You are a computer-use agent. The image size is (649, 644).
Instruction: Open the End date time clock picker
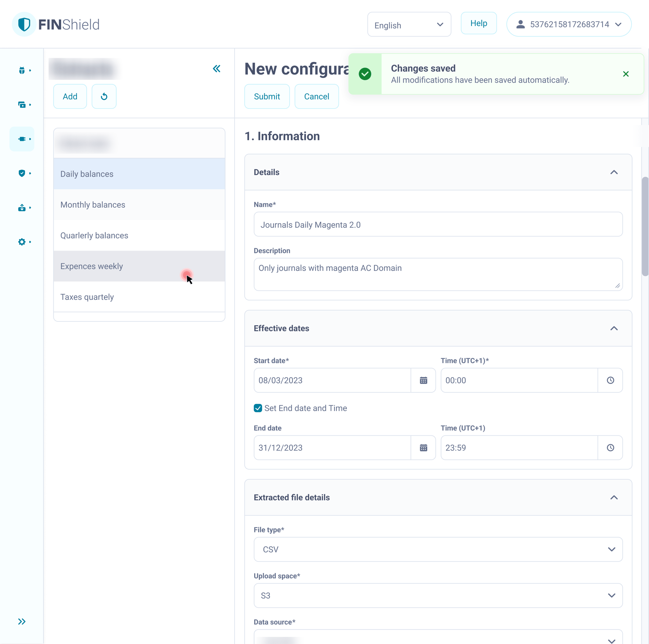[610, 448]
